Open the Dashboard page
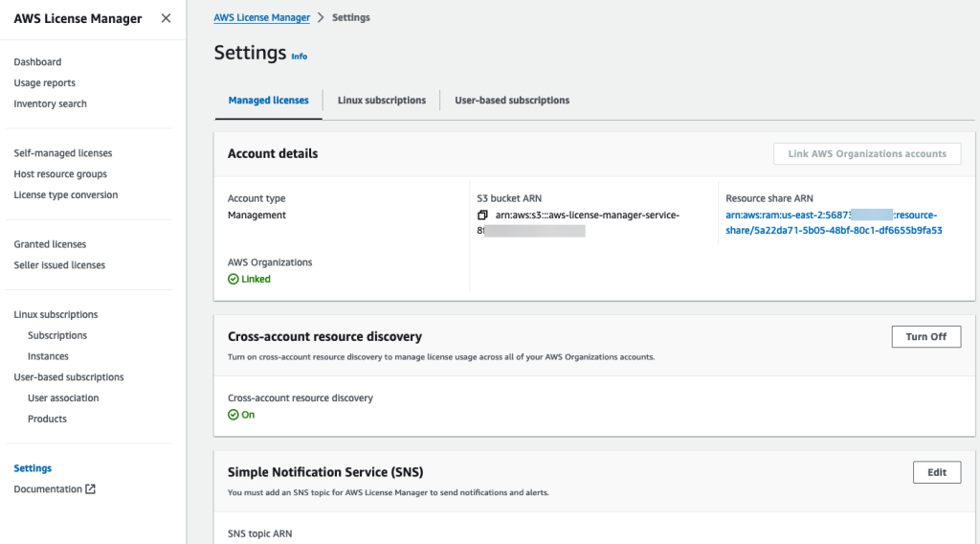 point(37,62)
